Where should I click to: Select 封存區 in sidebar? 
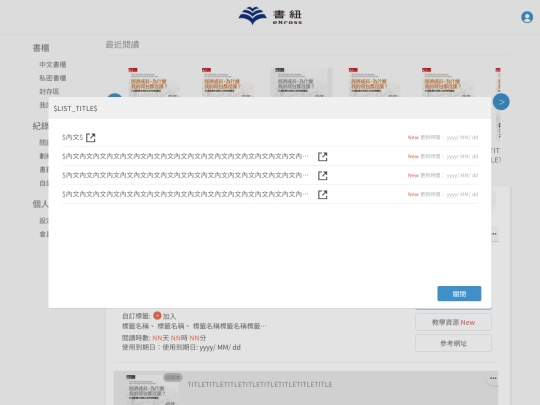pos(49,91)
